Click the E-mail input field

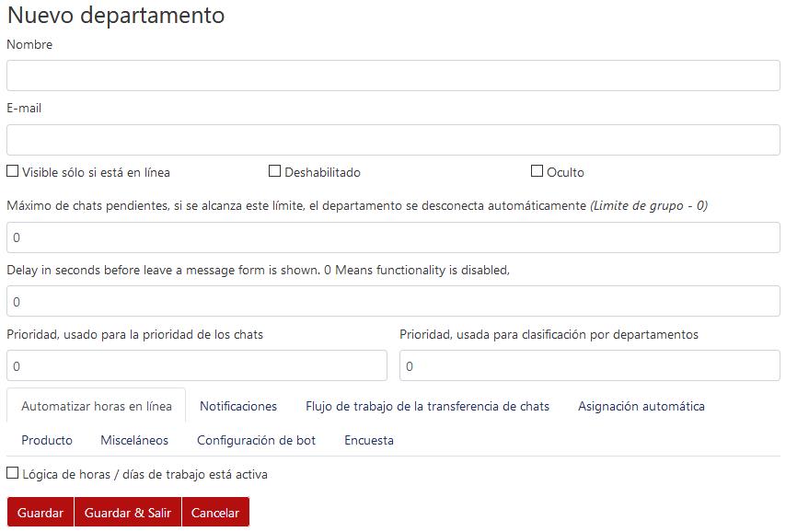pos(393,140)
